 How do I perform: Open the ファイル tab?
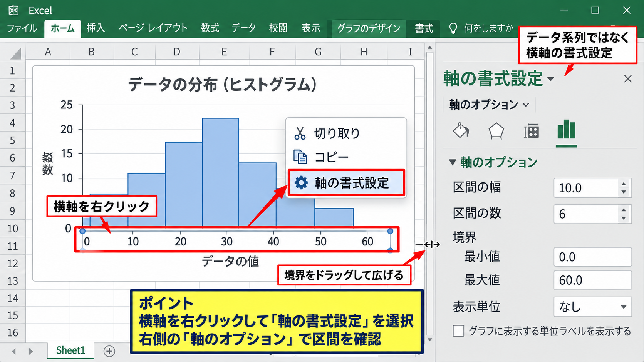coord(22,28)
